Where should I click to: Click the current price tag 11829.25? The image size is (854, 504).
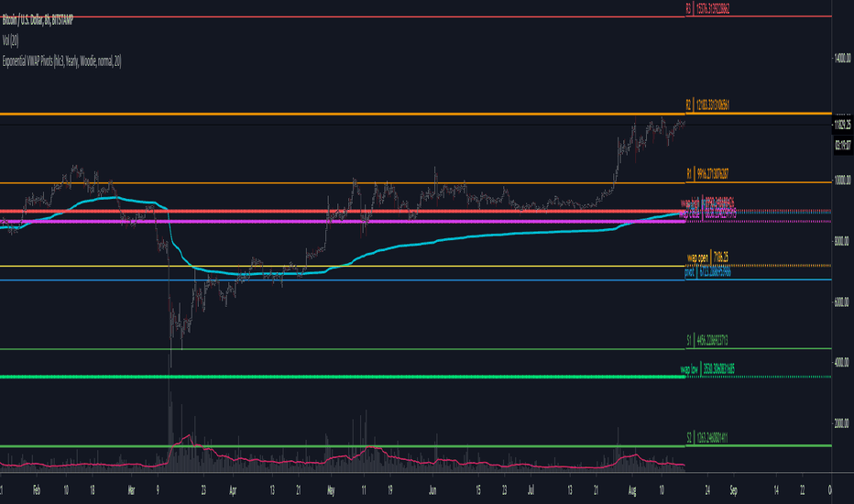click(x=842, y=125)
